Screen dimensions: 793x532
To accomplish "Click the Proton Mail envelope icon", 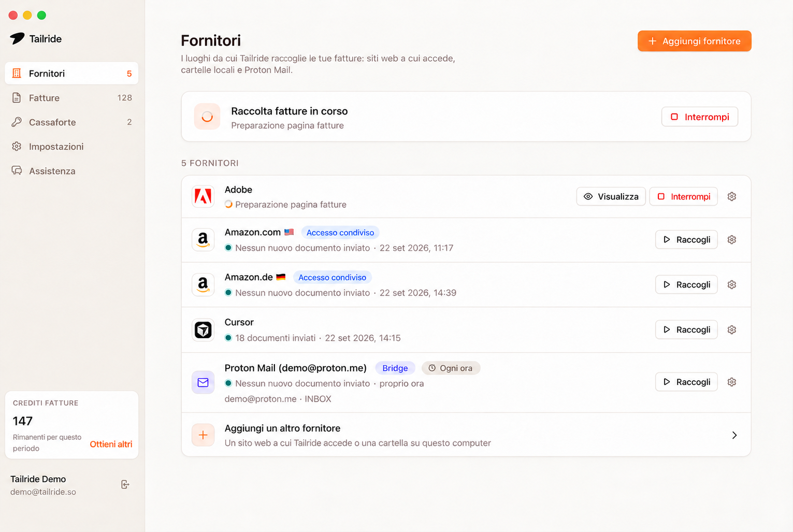I will pos(203,382).
